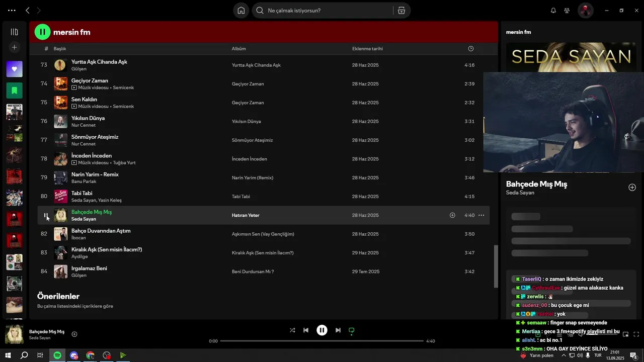Screen dimensions: 644x362
Task: Click now-playing album cover in bottom bar
Action: coord(14,334)
